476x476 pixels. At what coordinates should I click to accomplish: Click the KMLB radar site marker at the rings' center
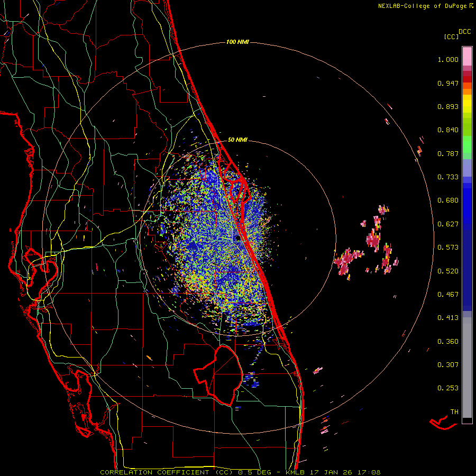click(237, 239)
